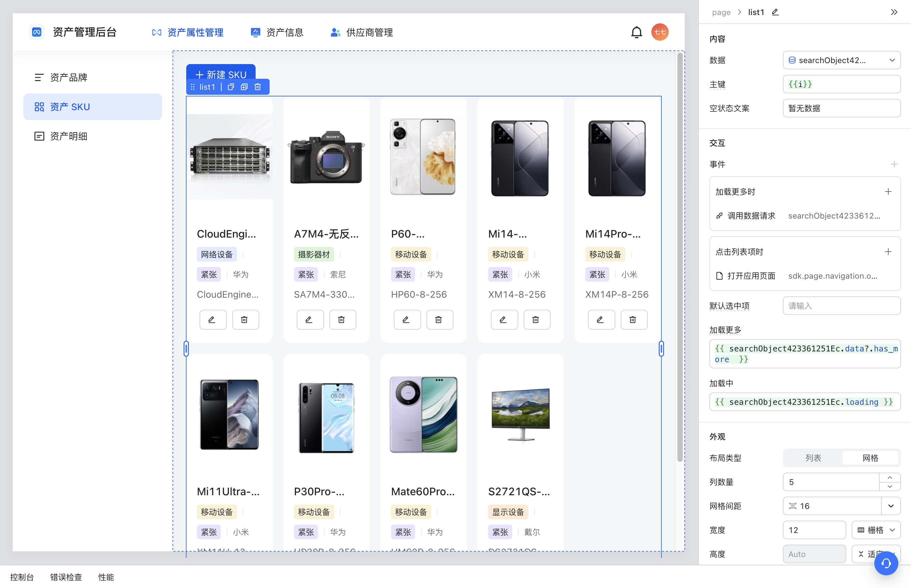The image size is (911, 588).
Task: Click the 空状态文案 input field
Action: [841, 108]
